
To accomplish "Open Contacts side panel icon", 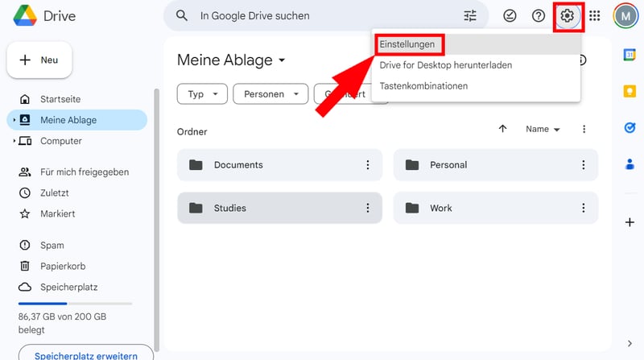I will pyautogui.click(x=630, y=164).
